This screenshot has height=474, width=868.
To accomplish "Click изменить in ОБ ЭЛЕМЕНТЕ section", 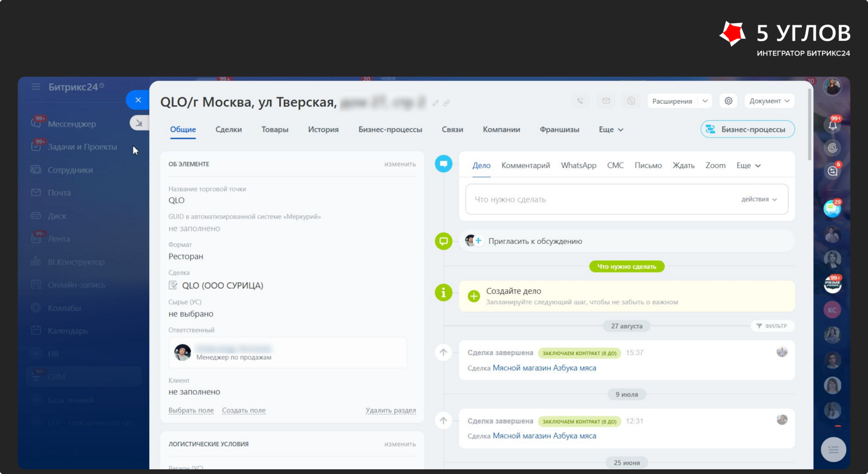I will coord(400,164).
